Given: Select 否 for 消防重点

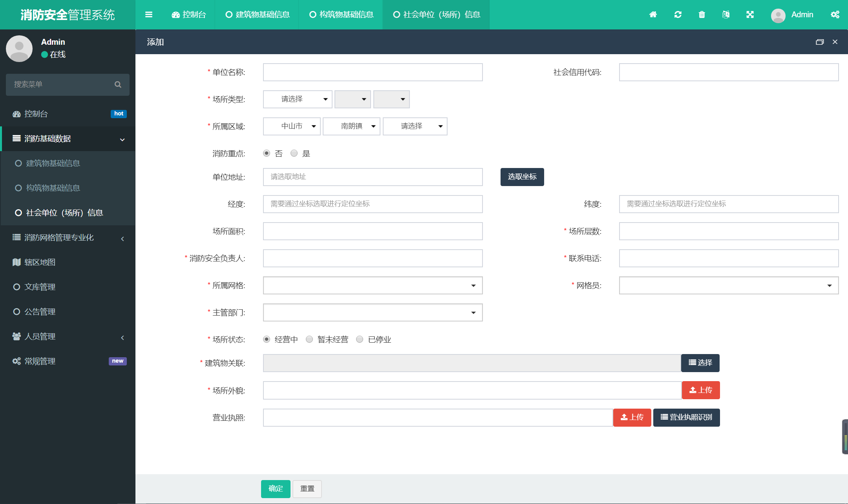Looking at the screenshot, I should (267, 153).
